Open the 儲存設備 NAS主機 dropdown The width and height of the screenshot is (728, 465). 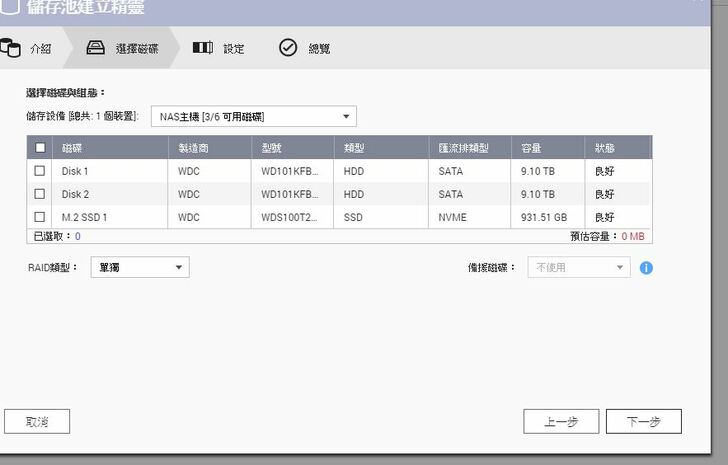pyautogui.click(x=253, y=117)
